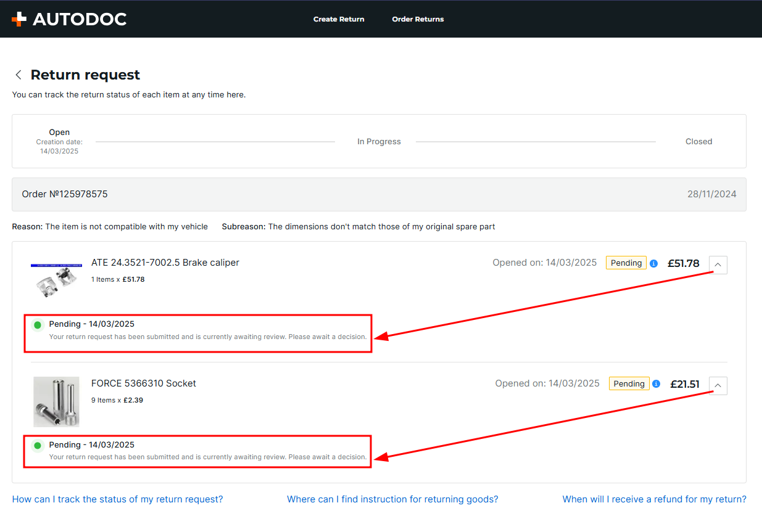Click info icon next to Brake caliper Pending badge

coord(653,263)
